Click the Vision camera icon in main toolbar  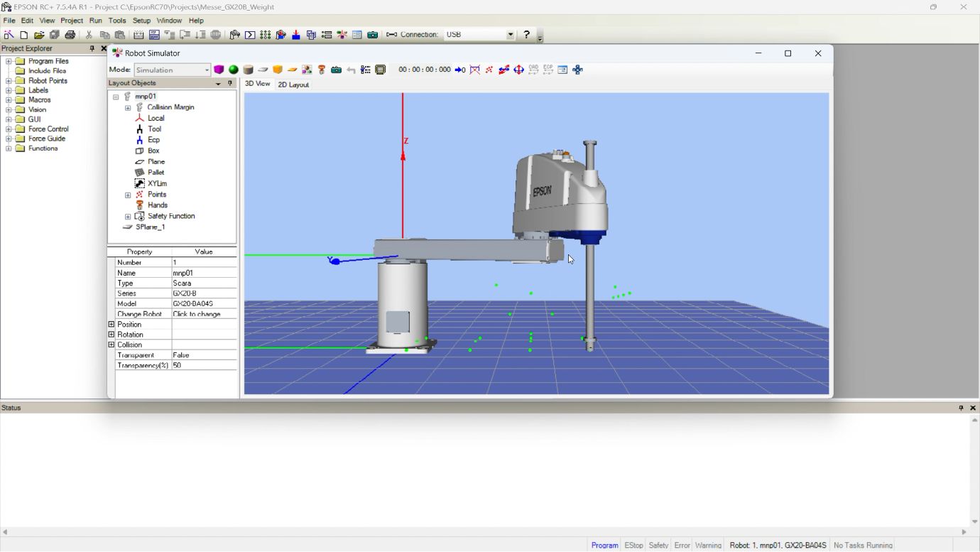tap(372, 35)
